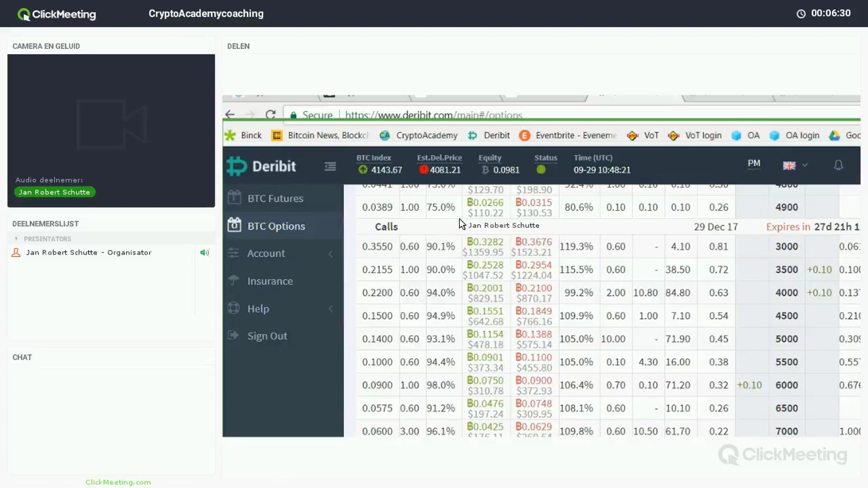The image size is (868, 488).
Task: Open the Eventbrite bookmark
Action: pyautogui.click(x=568, y=135)
